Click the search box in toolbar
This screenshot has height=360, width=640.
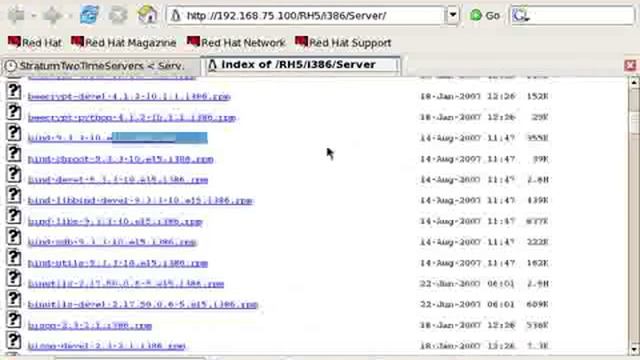573,16
